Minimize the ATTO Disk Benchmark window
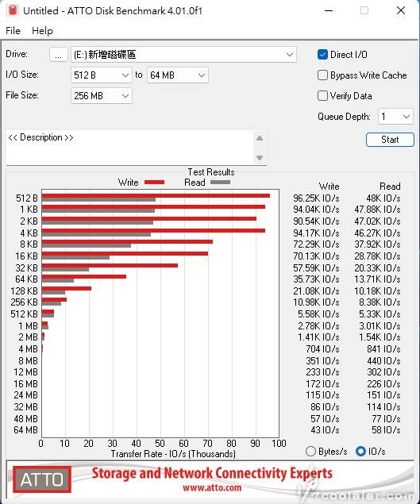420x504 pixels. coord(329,10)
